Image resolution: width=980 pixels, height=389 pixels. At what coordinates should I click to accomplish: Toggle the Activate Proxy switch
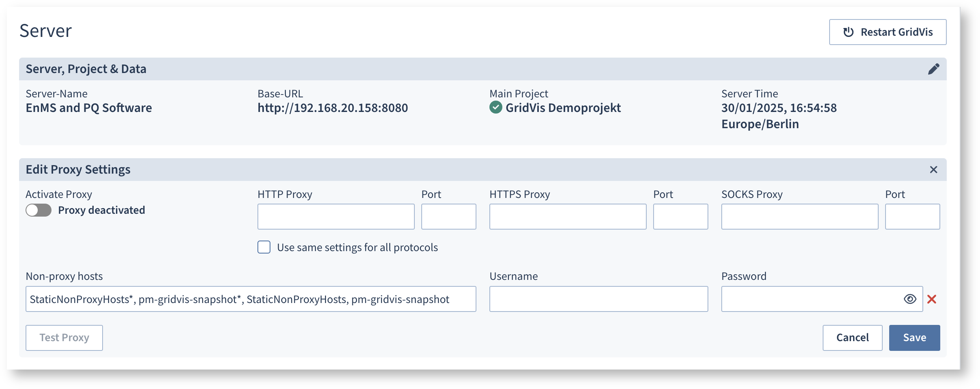coord(39,210)
